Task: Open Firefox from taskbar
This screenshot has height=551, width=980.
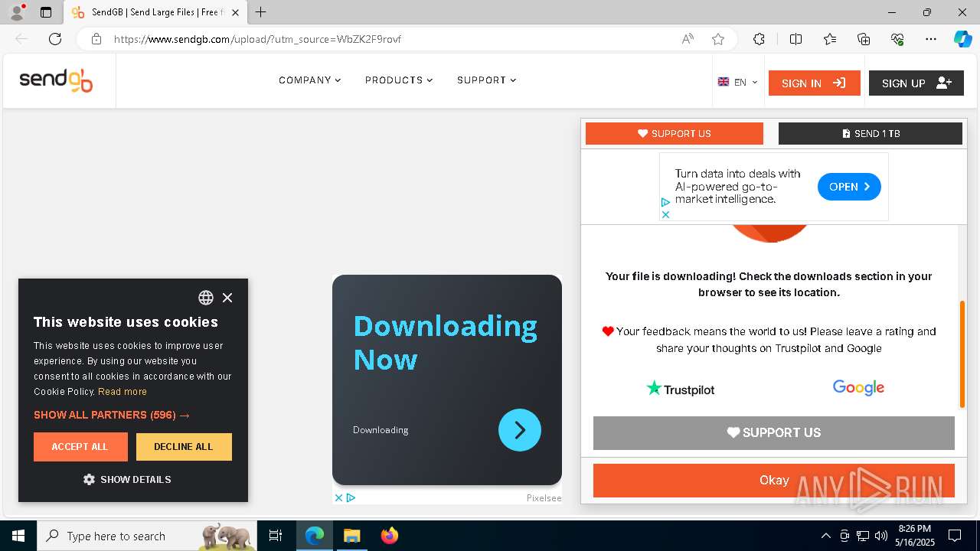Action: (389, 536)
